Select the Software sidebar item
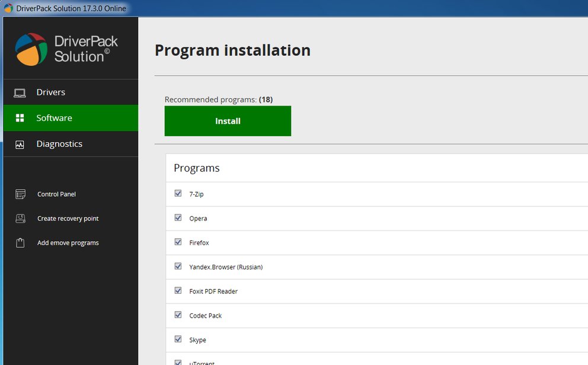This screenshot has height=365, width=588. pyautogui.click(x=71, y=118)
